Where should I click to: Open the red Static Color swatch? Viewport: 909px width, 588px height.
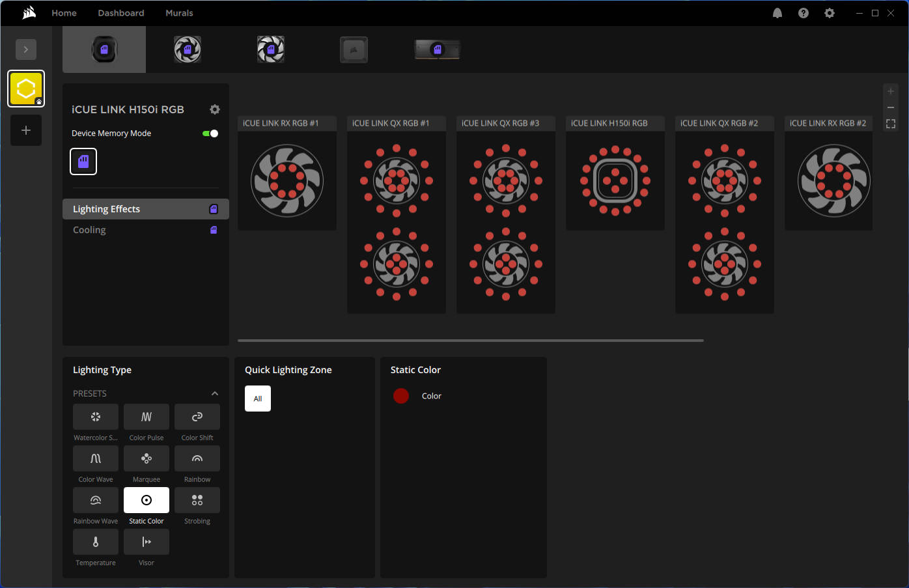[x=401, y=396]
